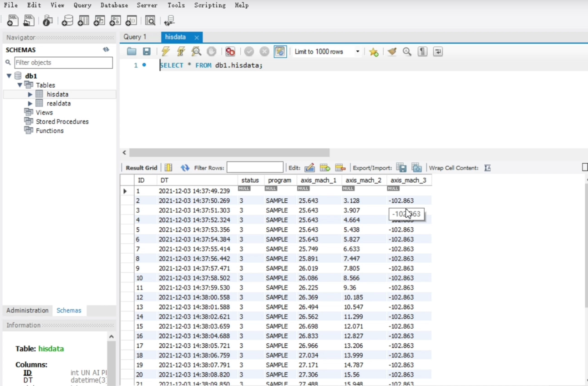588x386 pixels.
Task: Open the Scripting menu
Action: coord(210,5)
